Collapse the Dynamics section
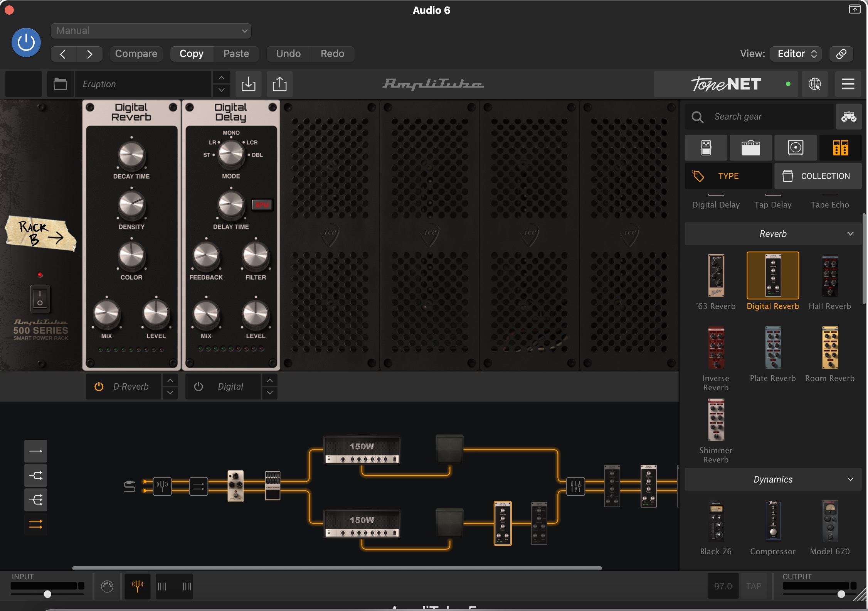The image size is (868, 611). pyautogui.click(x=773, y=479)
